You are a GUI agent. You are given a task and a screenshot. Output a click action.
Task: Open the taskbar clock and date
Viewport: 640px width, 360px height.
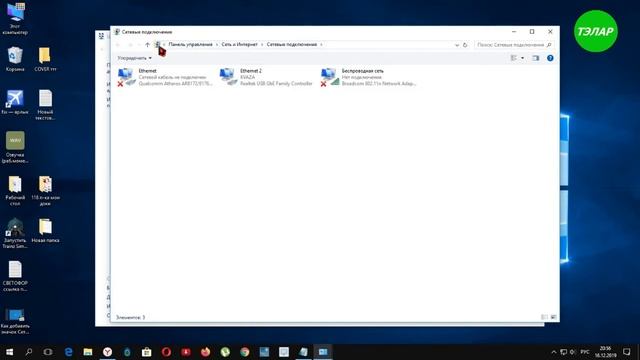(605, 352)
